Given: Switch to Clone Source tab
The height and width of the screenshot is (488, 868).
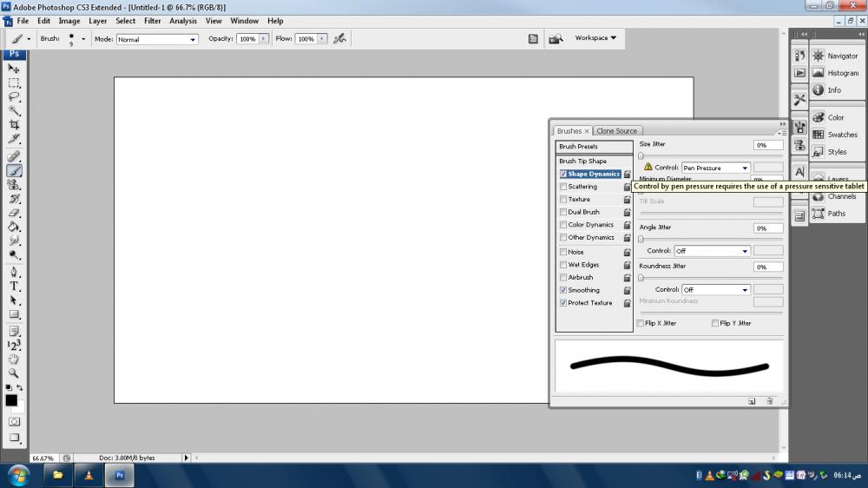Looking at the screenshot, I should (616, 131).
